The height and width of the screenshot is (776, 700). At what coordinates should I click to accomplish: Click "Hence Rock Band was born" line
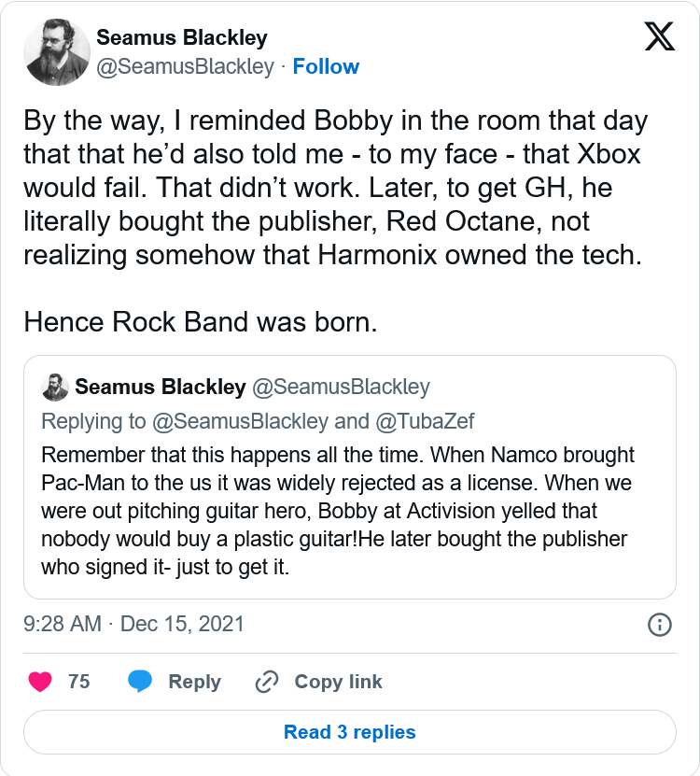pos(201,321)
